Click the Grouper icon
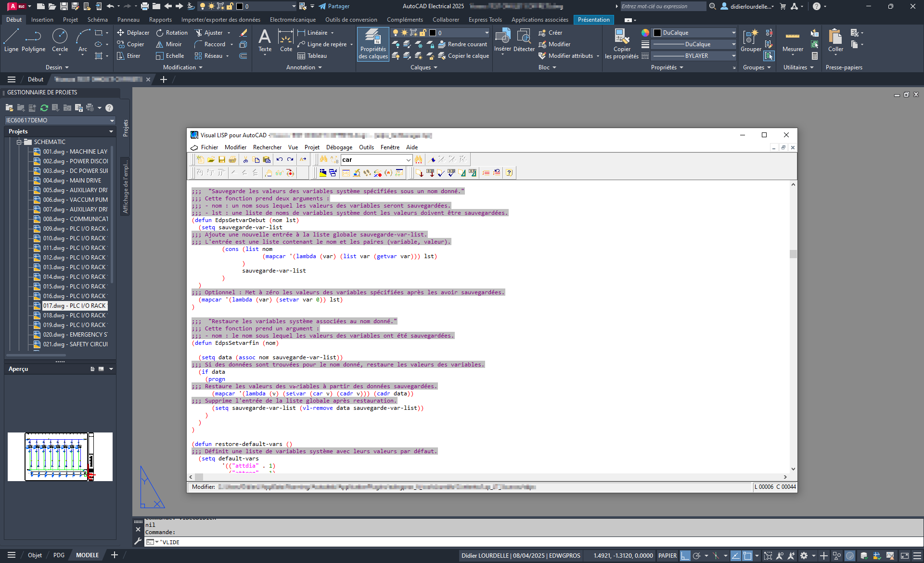This screenshot has width=924, height=563. [751, 40]
